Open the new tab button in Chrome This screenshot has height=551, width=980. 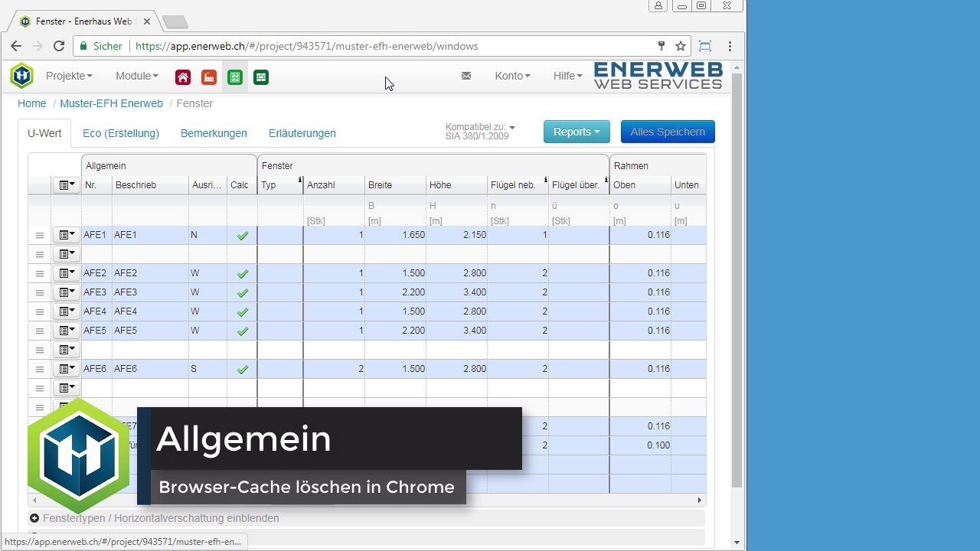(x=175, y=21)
